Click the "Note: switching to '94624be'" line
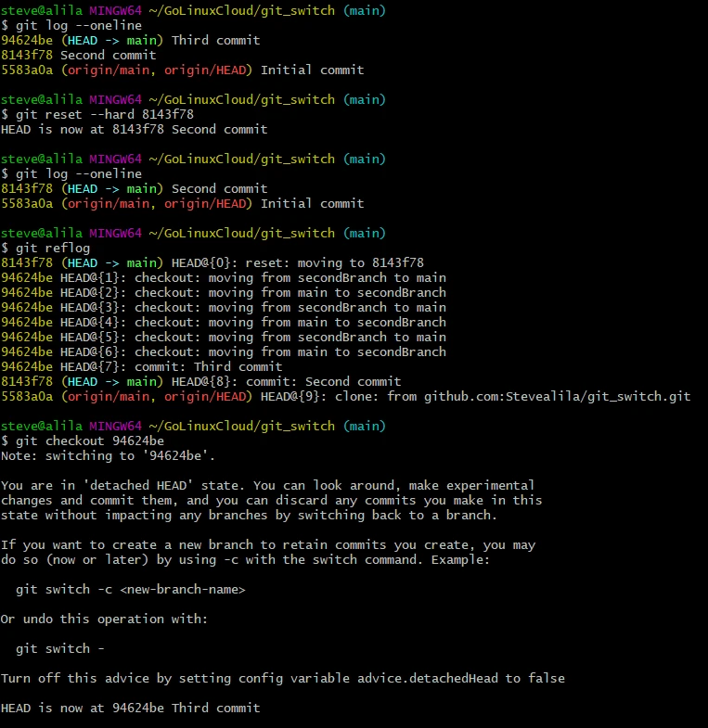 point(109,455)
